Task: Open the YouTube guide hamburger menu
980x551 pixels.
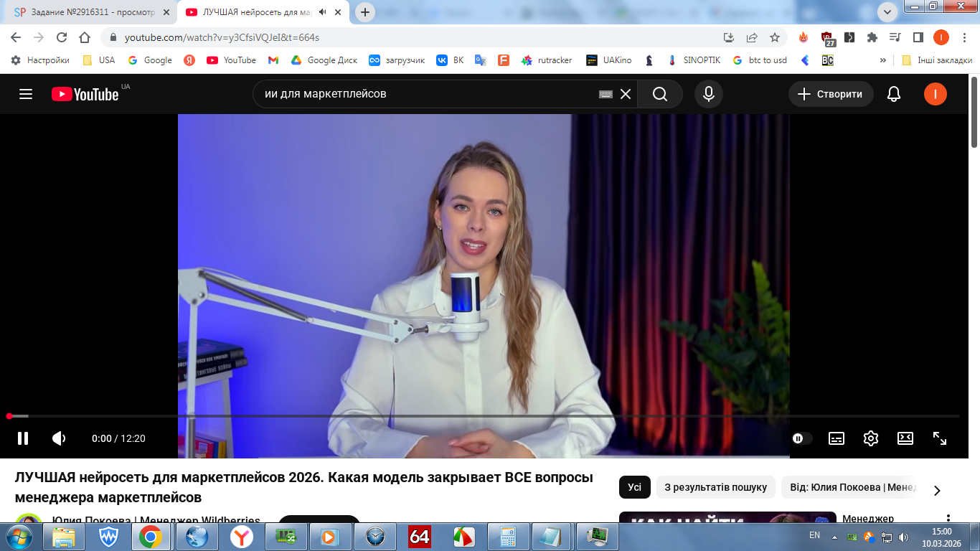Action: tap(26, 94)
